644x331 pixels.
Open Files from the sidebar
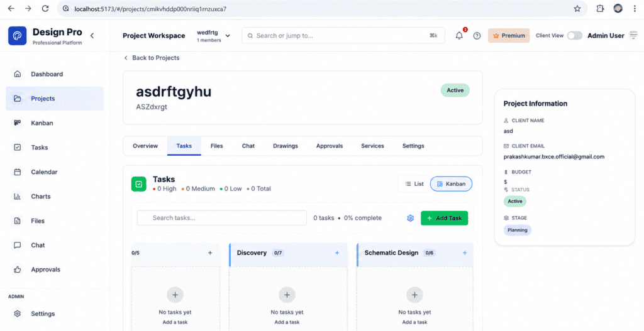pyautogui.click(x=55, y=220)
